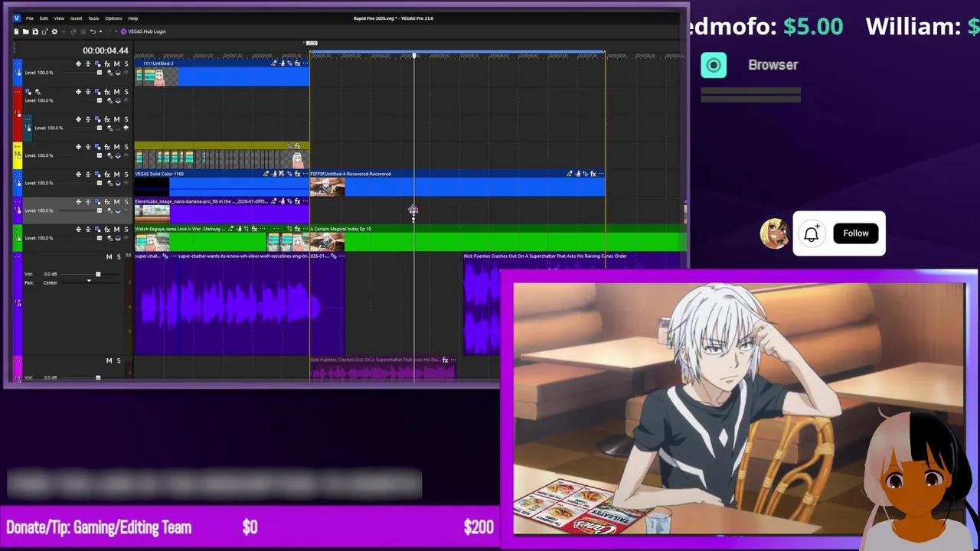Image resolution: width=980 pixels, height=551 pixels.
Task: Mute the VEGAS Solid Color track
Action: [116, 174]
